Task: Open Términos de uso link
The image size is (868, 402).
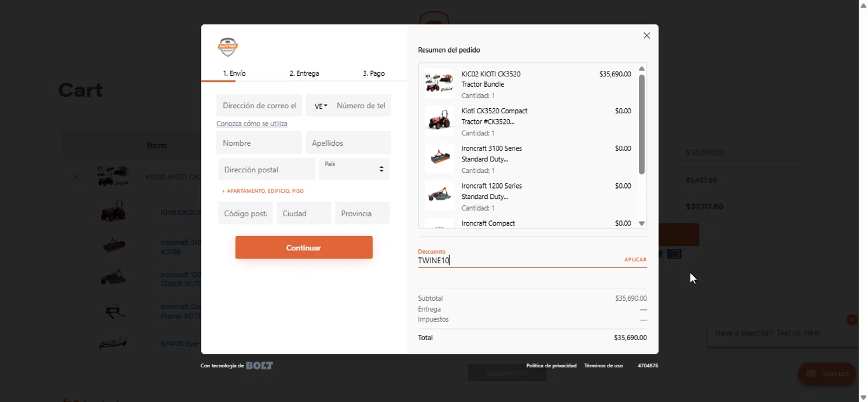Action: click(x=604, y=366)
